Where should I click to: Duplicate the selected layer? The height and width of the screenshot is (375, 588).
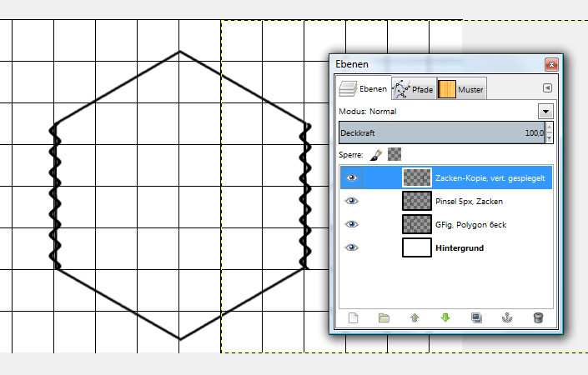476,317
